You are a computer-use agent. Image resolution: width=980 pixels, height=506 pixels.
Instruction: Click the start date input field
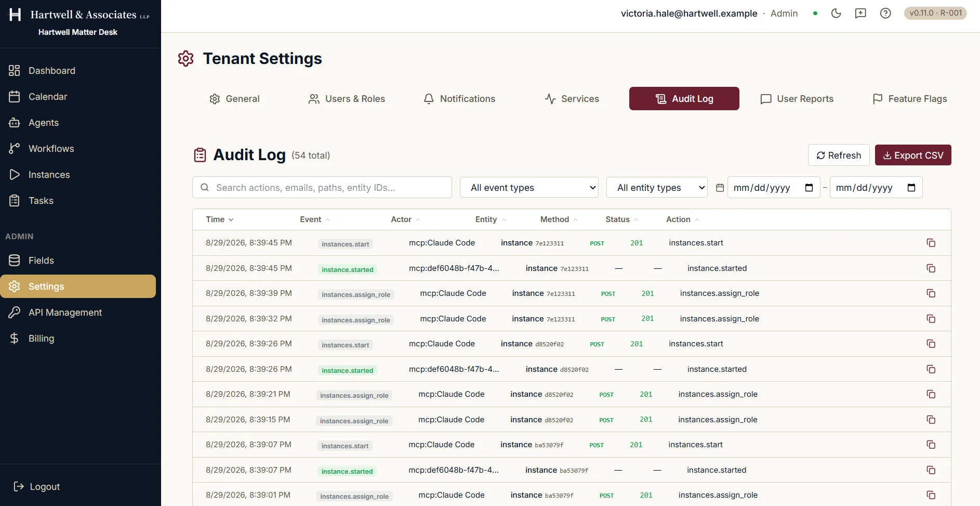(774, 187)
